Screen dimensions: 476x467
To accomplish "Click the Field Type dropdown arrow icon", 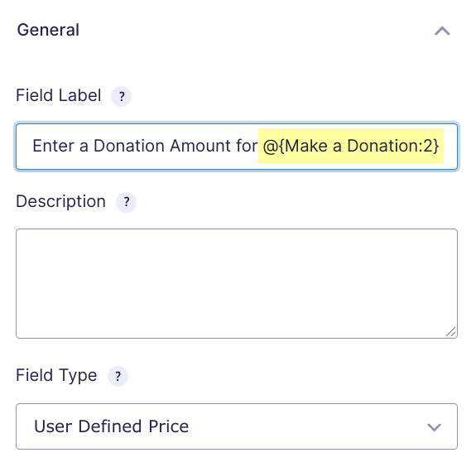I will click(x=434, y=427).
